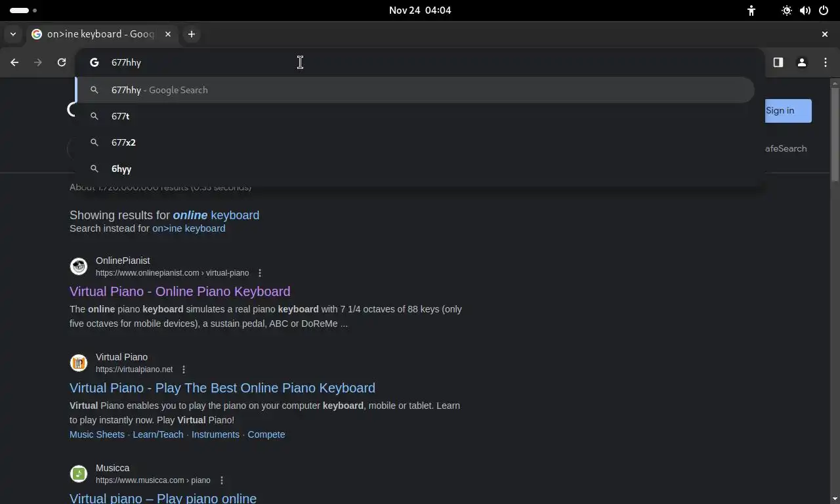Open the SafeSearch setting
Image resolution: width=840 pixels, height=504 pixels.
coord(786,148)
